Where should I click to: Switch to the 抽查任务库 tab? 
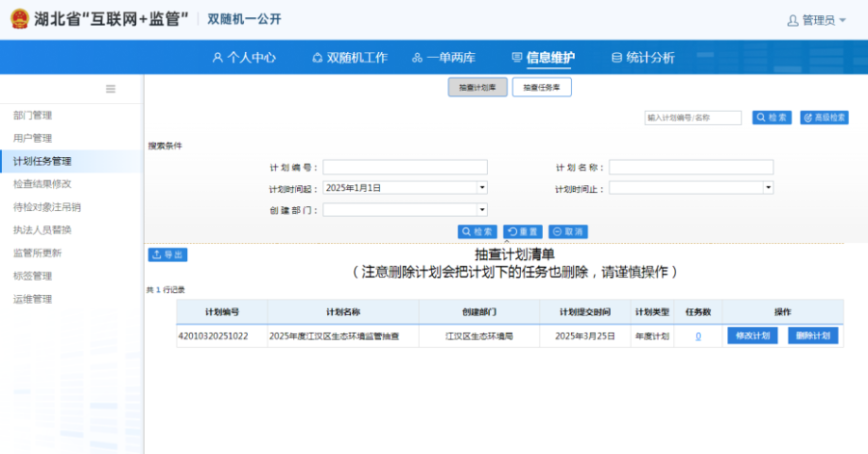pyautogui.click(x=542, y=88)
